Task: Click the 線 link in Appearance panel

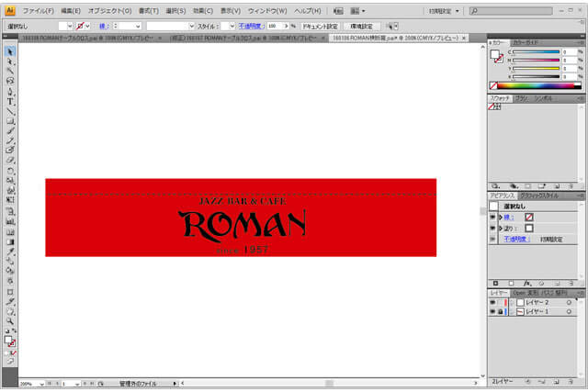Action: coord(509,217)
